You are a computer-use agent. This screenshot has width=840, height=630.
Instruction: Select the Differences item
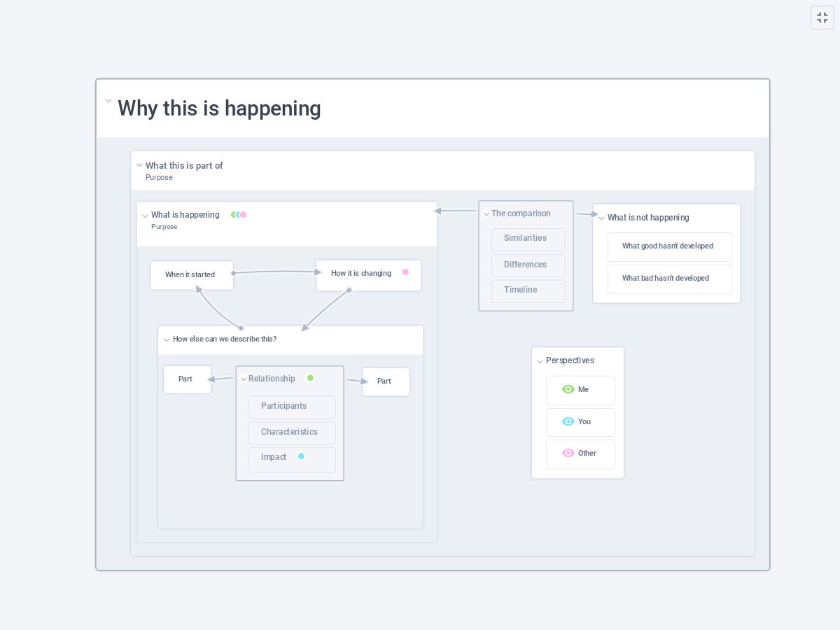coord(528,265)
